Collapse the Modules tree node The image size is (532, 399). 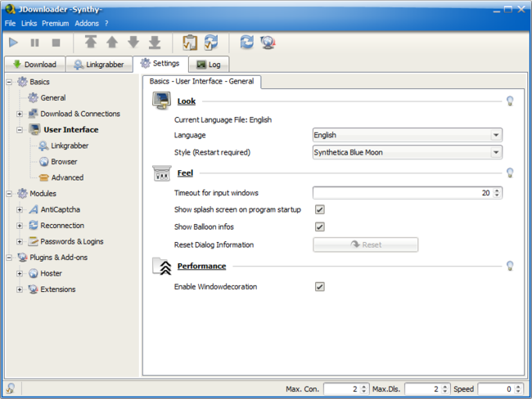[x=9, y=194]
